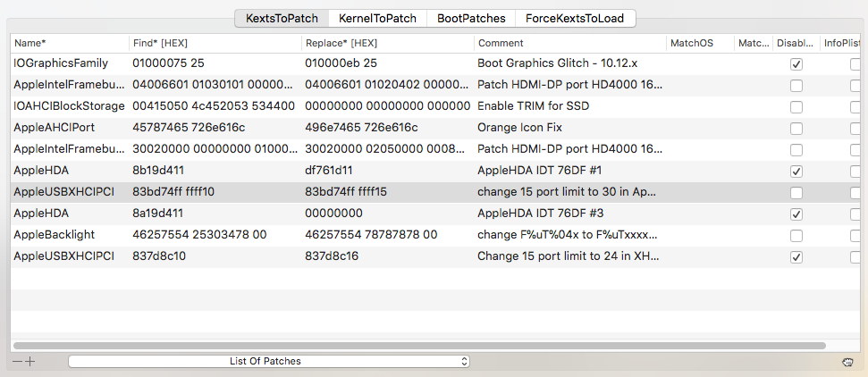Click the Comment column header
The width and height of the screenshot is (868, 377).
pyautogui.click(x=569, y=43)
